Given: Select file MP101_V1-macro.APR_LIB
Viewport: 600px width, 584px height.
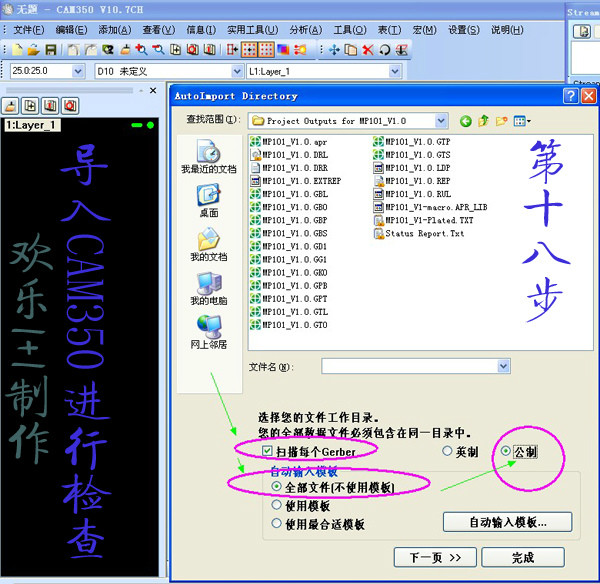Looking at the screenshot, I should pyautogui.click(x=430, y=207).
